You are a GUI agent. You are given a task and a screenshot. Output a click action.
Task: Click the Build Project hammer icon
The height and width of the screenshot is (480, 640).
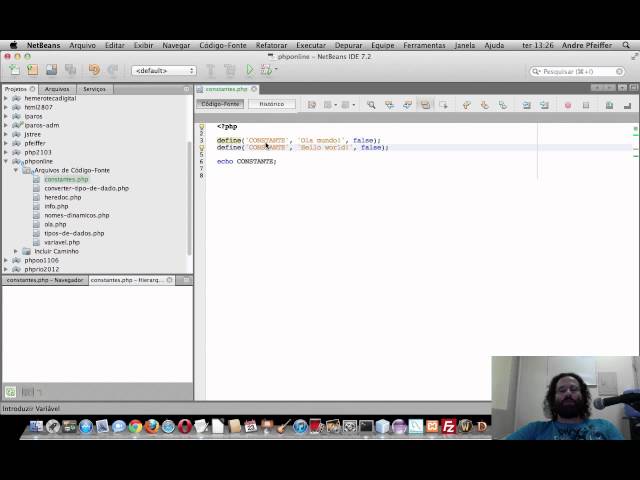211,71
